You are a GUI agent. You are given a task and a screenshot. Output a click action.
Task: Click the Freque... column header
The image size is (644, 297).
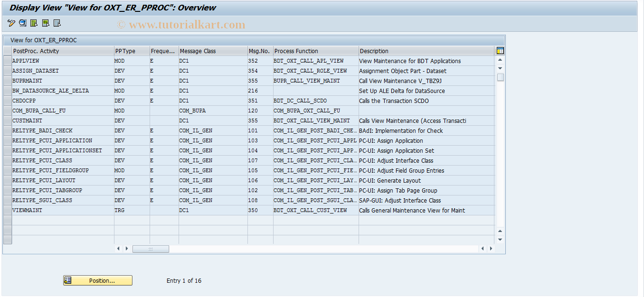(x=164, y=51)
